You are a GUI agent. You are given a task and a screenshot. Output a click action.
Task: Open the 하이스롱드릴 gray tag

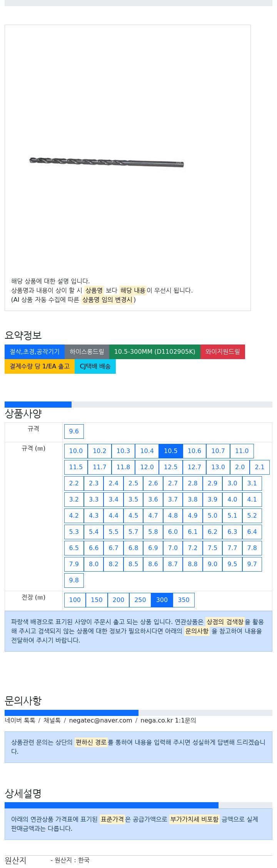coord(87,352)
